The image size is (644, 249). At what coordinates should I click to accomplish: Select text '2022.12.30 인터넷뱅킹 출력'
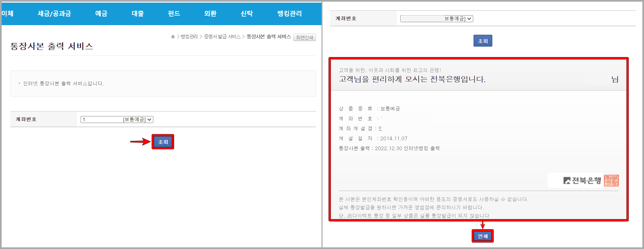click(x=407, y=148)
